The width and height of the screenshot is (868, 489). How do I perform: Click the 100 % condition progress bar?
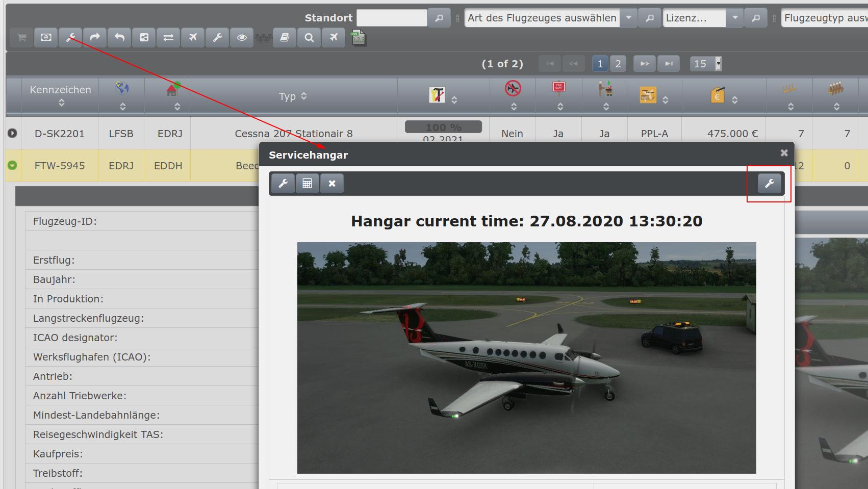443,127
